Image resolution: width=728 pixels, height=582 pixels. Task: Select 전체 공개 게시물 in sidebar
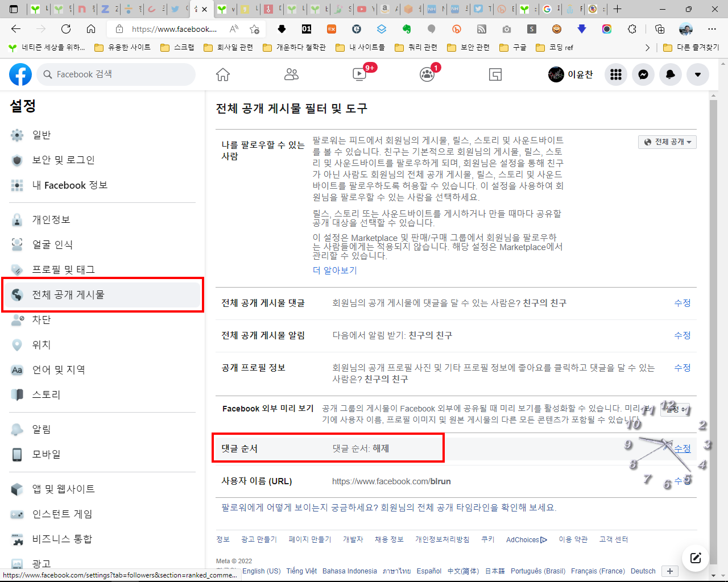tap(102, 294)
